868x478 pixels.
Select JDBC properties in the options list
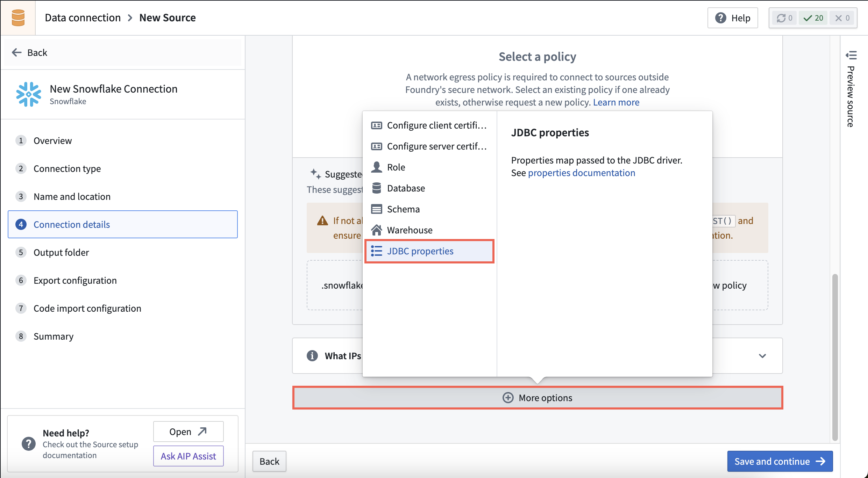429,251
